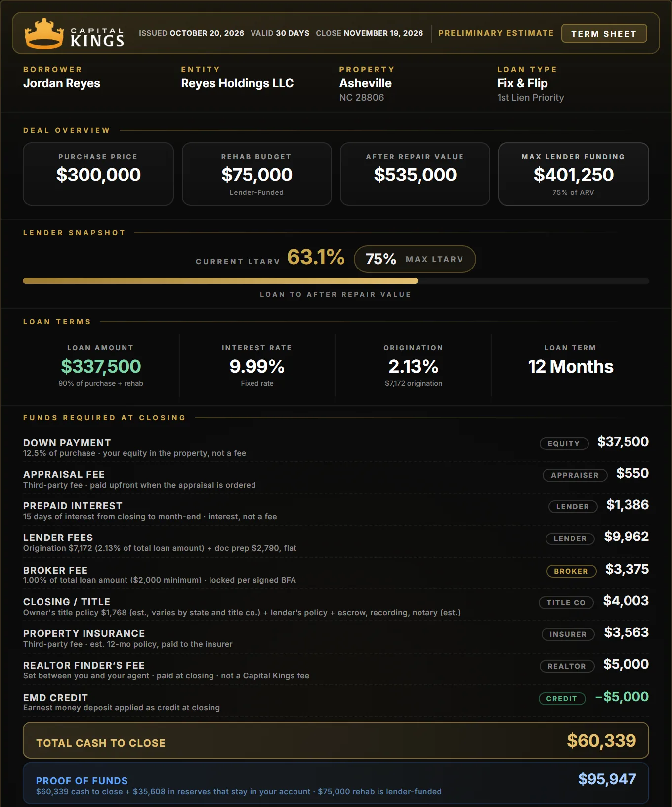Image resolution: width=672 pixels, height=807 pixels.
Task: Click the REALTOR tag on Finder's Fee
Action: pos(567,666)
